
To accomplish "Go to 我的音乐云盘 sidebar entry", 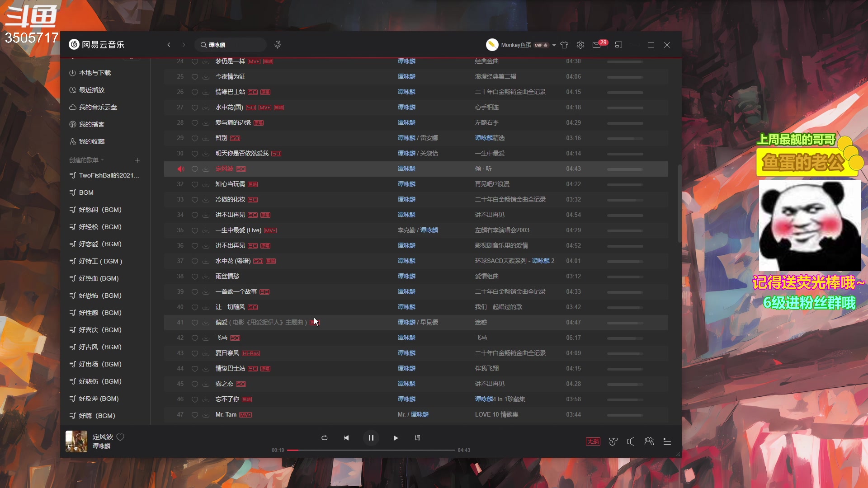I will tap(98, 107).
